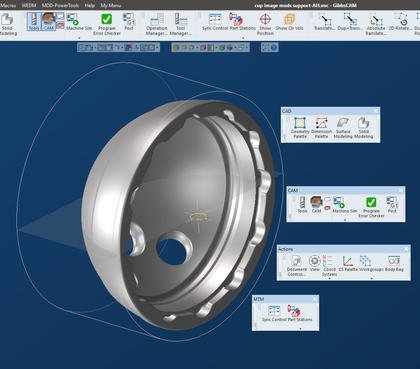420x369 pixels.
Task: Click Post in the floating CAM panel
Action: click(x=392, y=205)
